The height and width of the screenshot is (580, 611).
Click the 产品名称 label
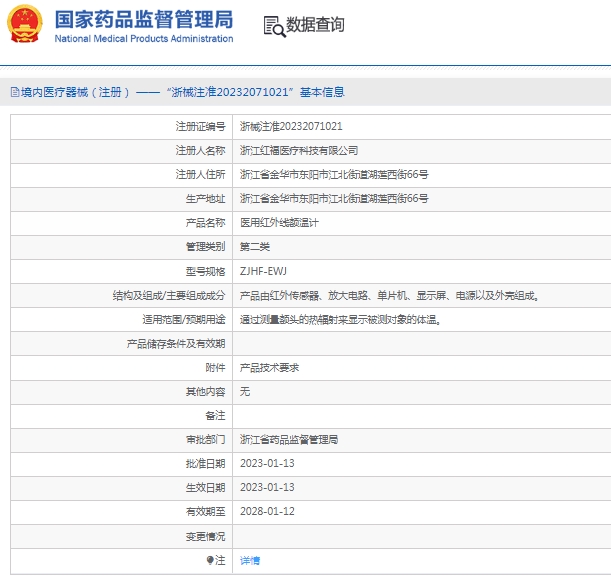pos(205,223)
